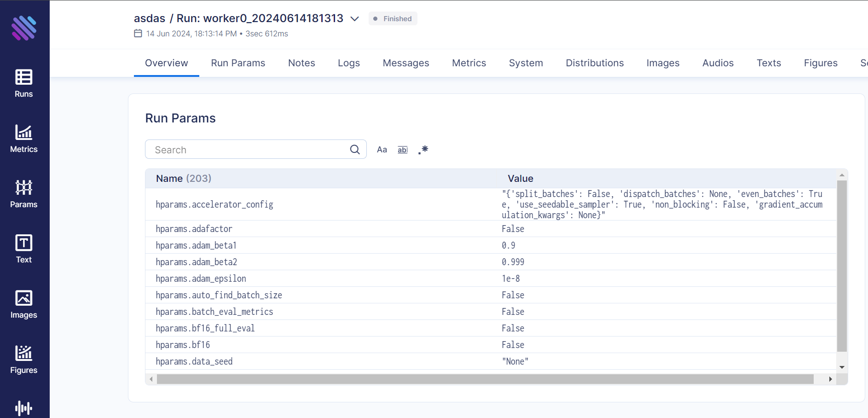Open the Images explorer in sidebar
The image size is (868, 418).
pos(24,304)
